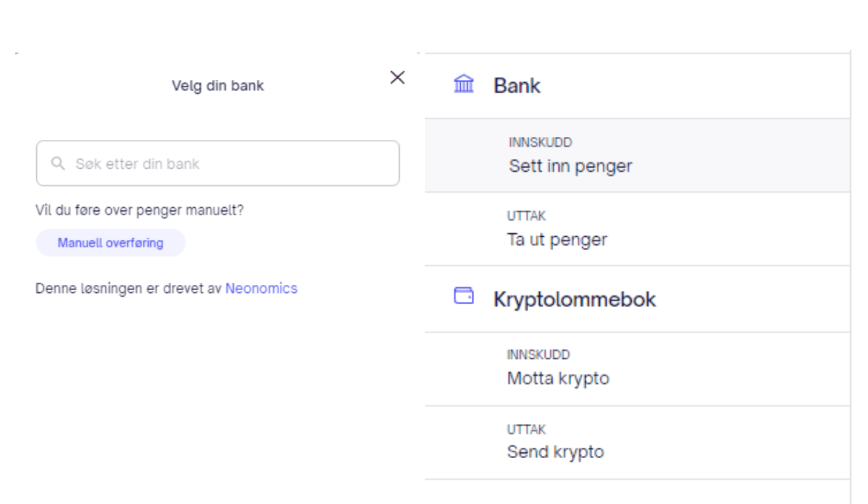Select the "Kryptolommebok" section heading
Viewport: 868px width, 504px height.
coord(575,299)
